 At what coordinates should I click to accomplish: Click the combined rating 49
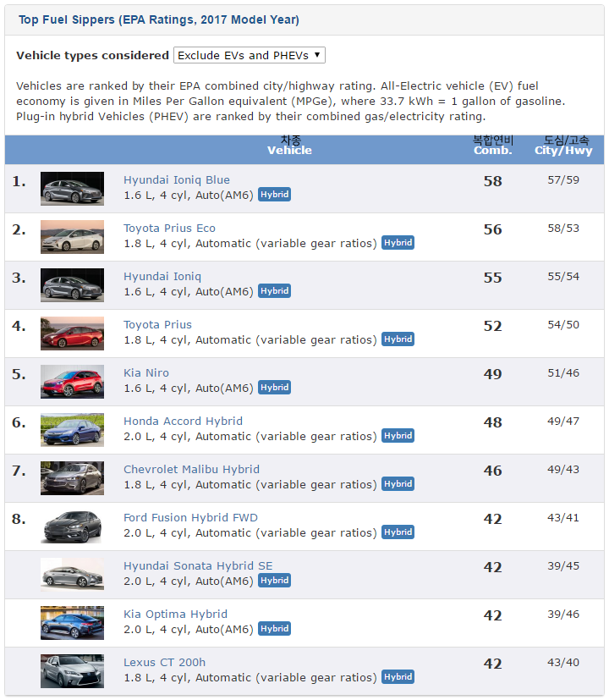493,374
